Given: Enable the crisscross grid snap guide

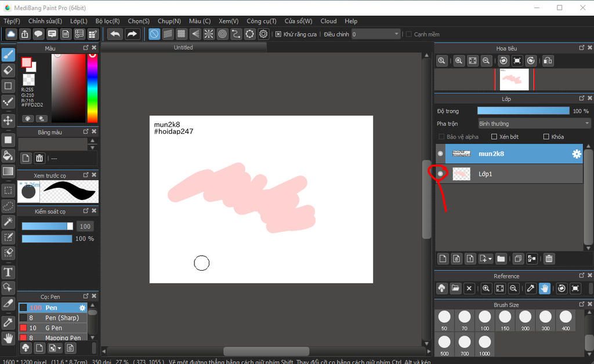Looking at the screenshot, I should 182,34.
